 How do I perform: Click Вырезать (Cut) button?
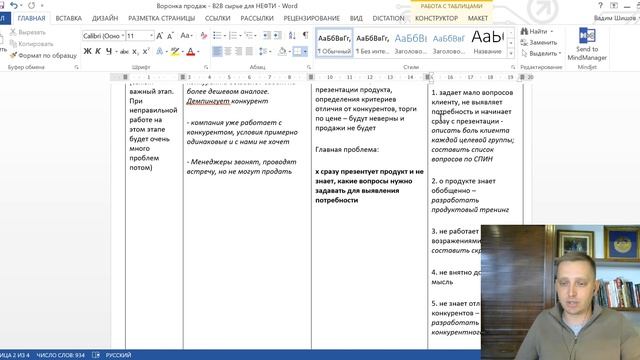click(x=28, y=32)
